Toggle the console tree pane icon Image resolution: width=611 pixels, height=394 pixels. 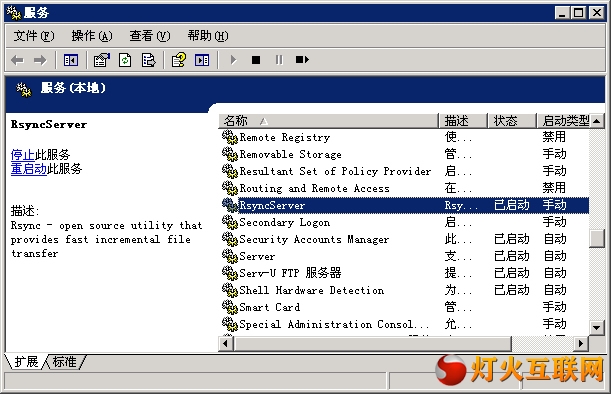[x=71, y=60]
